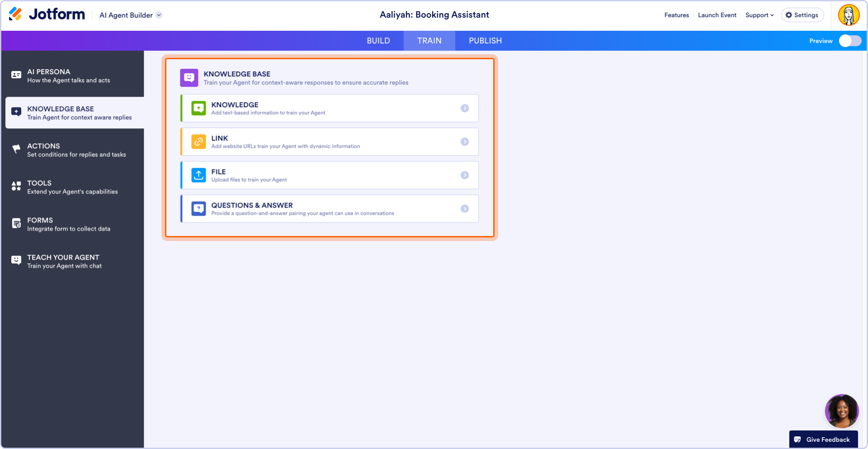This screenshot has width=868, height=449.
Task: Click the Tools shapes icon
Action: pyautogui.click(x=16, y=186)
